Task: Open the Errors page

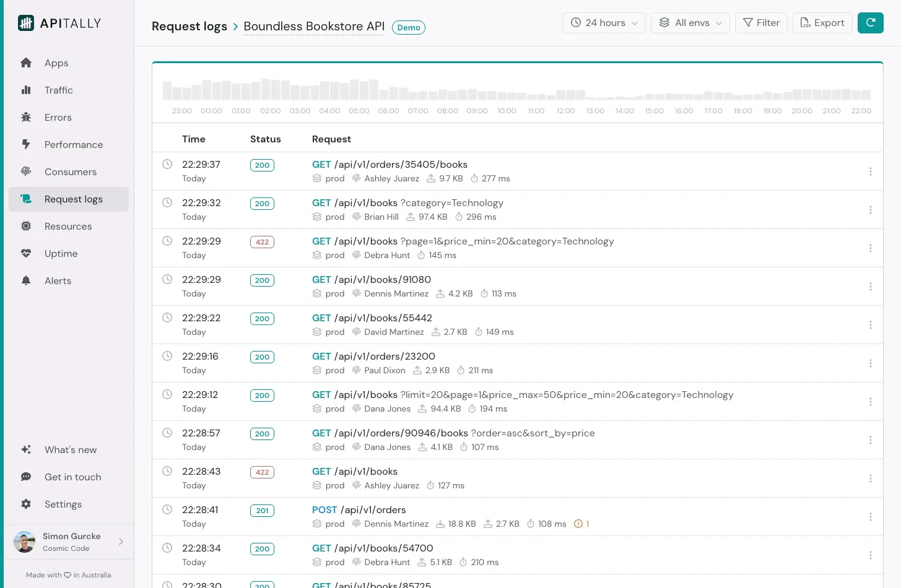Action: (68, 118)
